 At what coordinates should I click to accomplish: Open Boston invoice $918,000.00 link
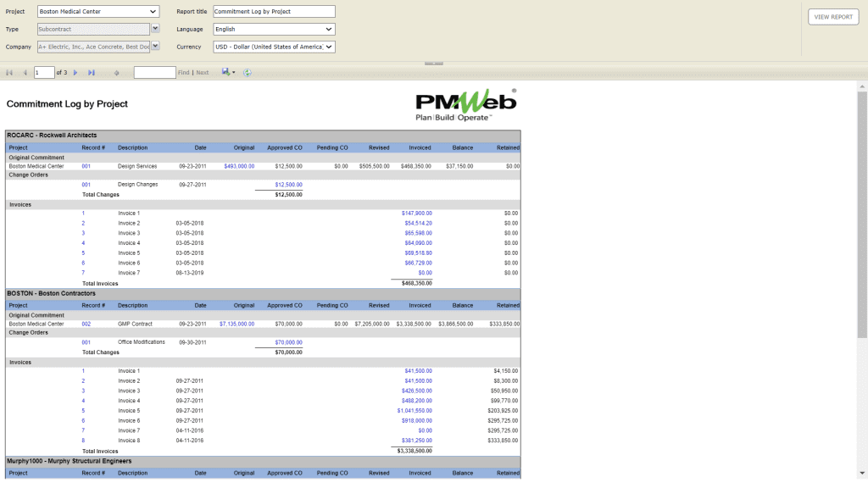417,421
